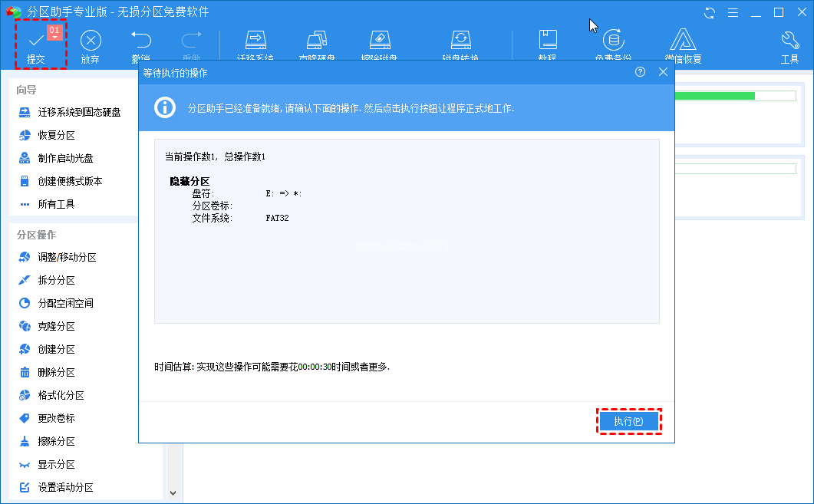Click the sidebar scroll down arrow
This screenshot has height=504, width=814.
coord(173,492)
